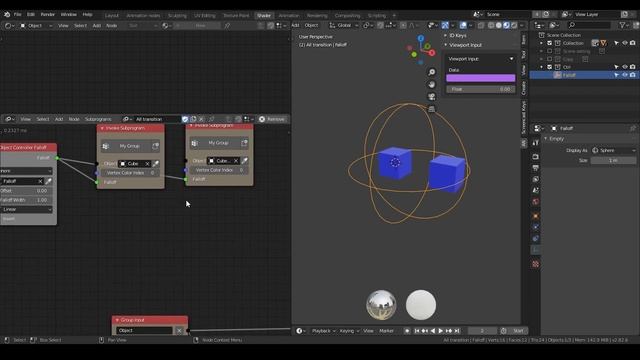Open the Object Constraints properties tab icon
This screenshot has width=640, height=360.
536,238
